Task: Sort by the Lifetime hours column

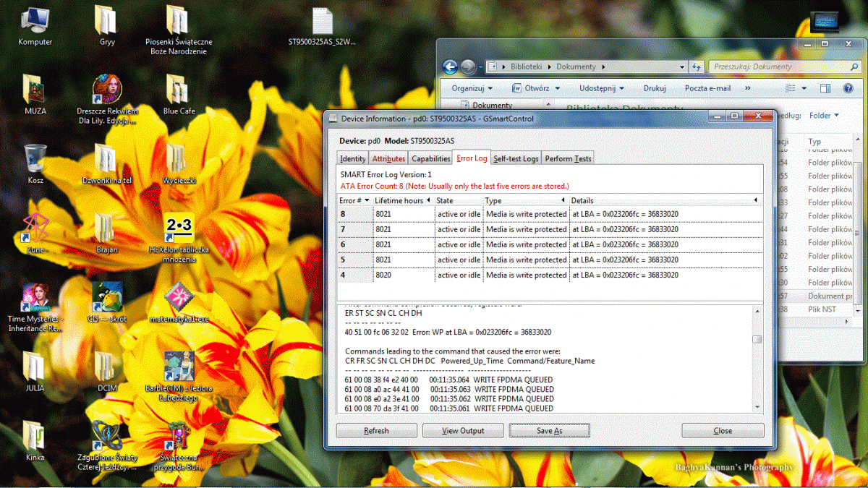Action: pyautogui.click(x=403, y=200)
